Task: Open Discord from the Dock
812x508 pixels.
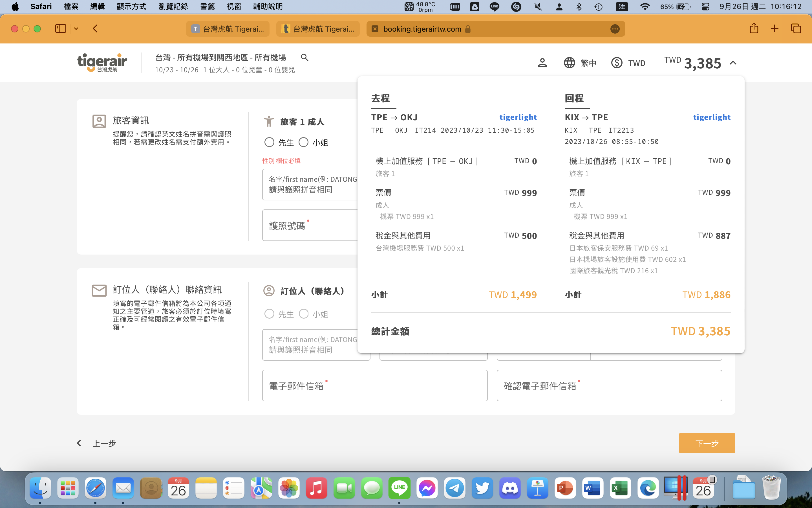Action: click(x=510, y=488)
